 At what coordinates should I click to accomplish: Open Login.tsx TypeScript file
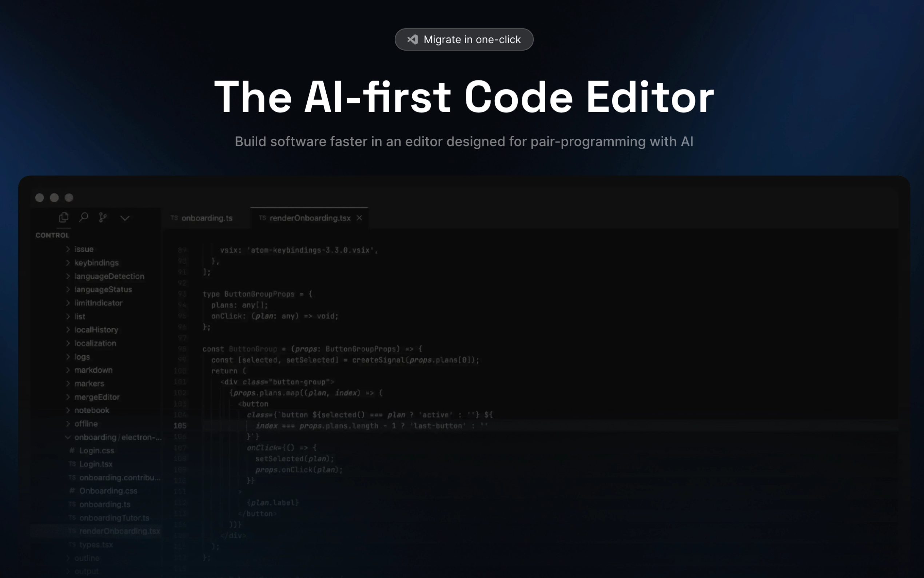coord(96,464)
